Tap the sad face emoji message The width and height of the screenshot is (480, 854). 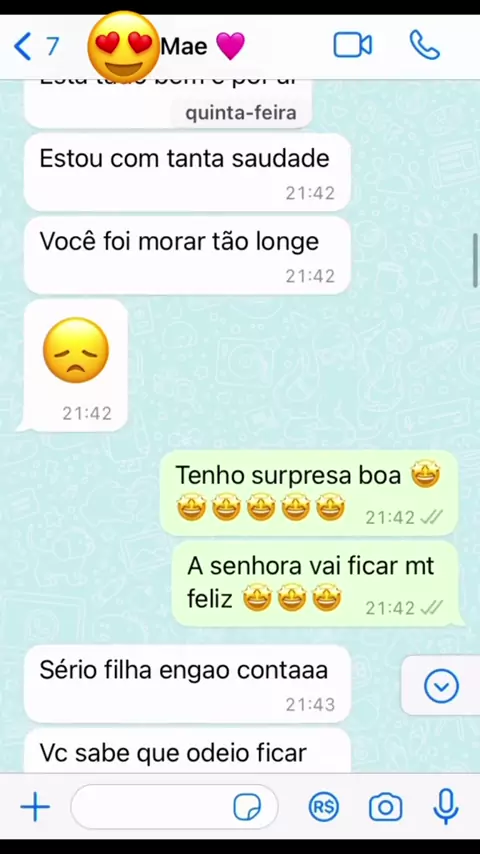click(x=75, y=365)
